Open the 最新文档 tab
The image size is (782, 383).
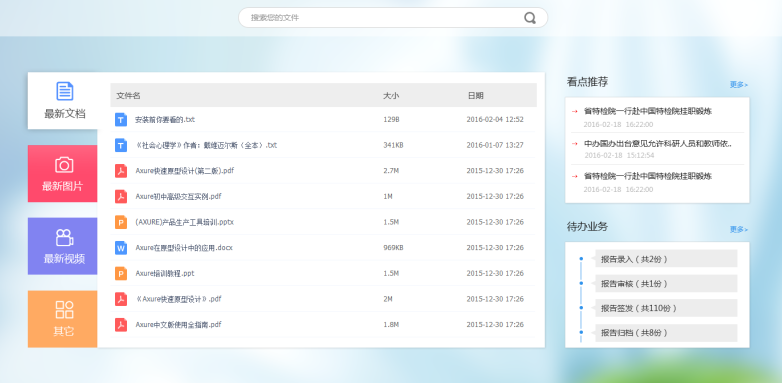pos(63,101)
